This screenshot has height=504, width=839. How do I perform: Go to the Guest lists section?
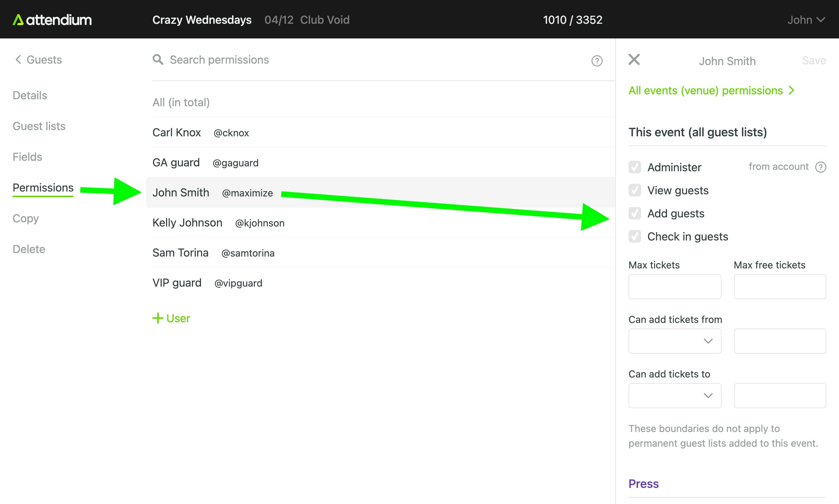[x=39, y=126]
